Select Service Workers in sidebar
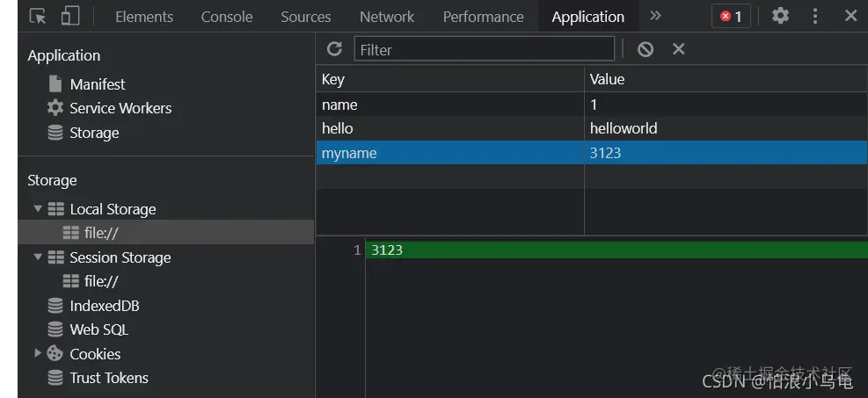This screenshot has width=868, height=398. (120, 108)
